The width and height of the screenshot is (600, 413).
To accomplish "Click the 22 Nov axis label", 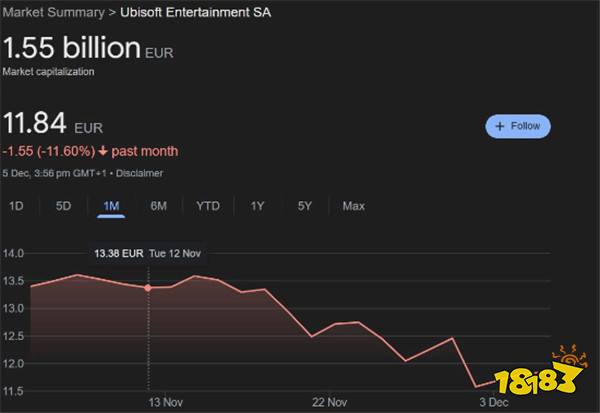I will 329,402.
